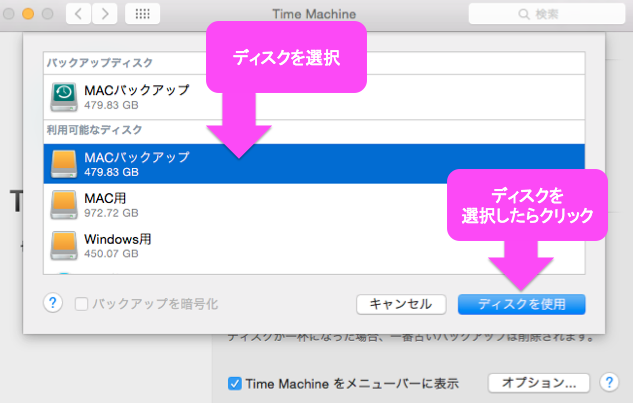Toggle Time Machine をメニューバーに表示 checkbox
633x403 pixels.
point(235,383)
